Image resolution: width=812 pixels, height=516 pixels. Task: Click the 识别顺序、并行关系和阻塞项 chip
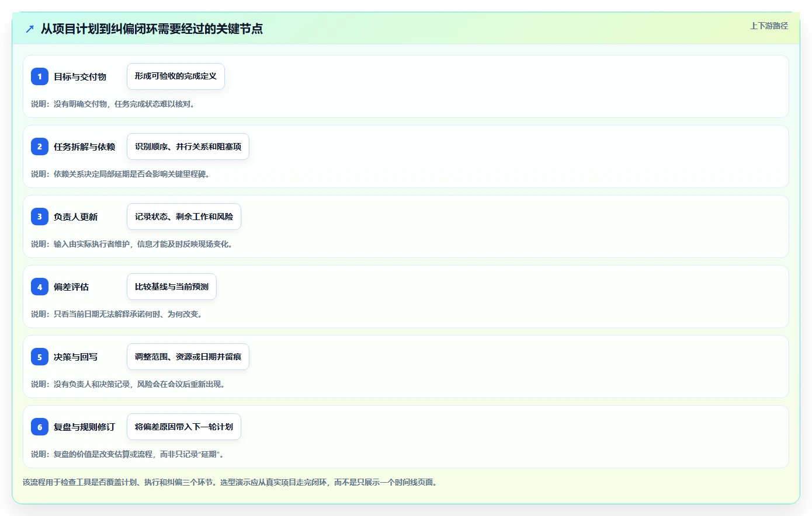pos(188,147)
